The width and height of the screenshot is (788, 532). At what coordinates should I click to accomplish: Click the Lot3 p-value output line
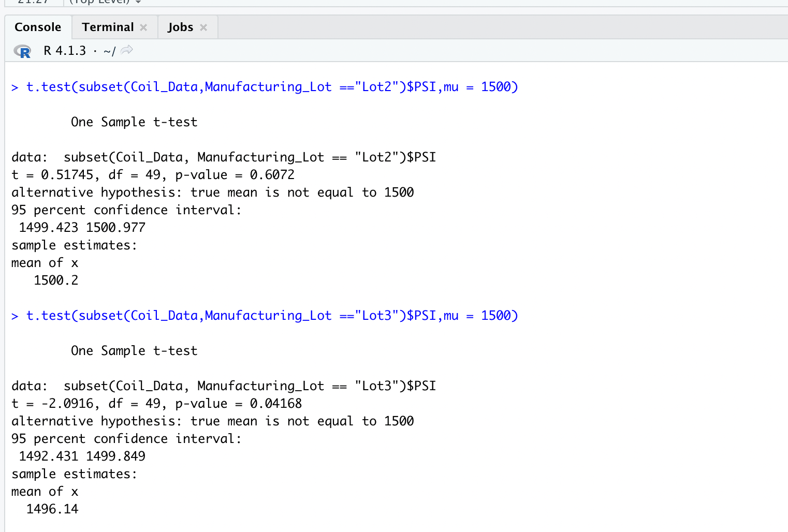click(155, 403)
